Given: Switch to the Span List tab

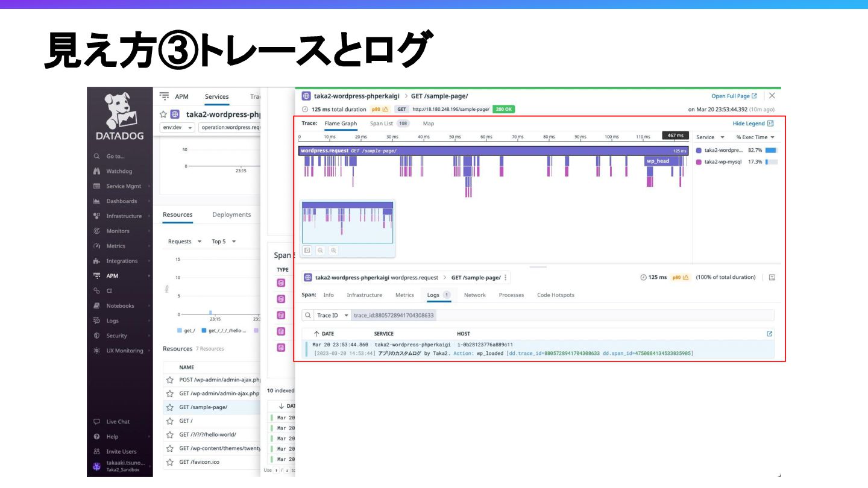Looking at the screenshot, I should tap(389, 124).
